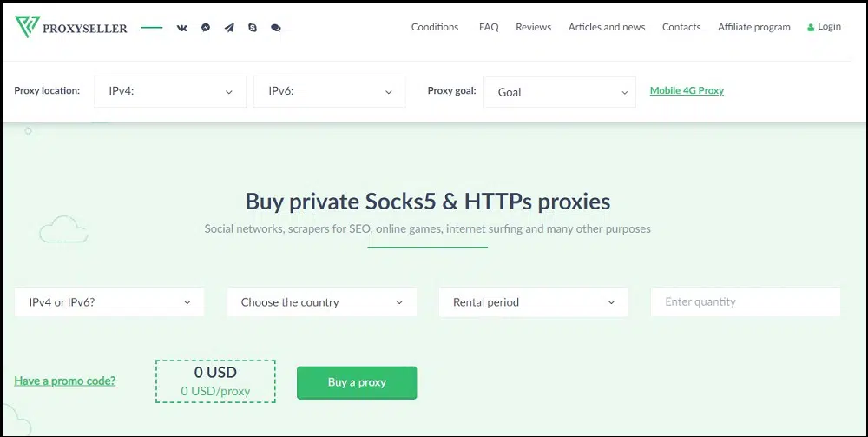Expand the Rental period dropdown
Screen dimensions: 868x437
coord(534,302)
